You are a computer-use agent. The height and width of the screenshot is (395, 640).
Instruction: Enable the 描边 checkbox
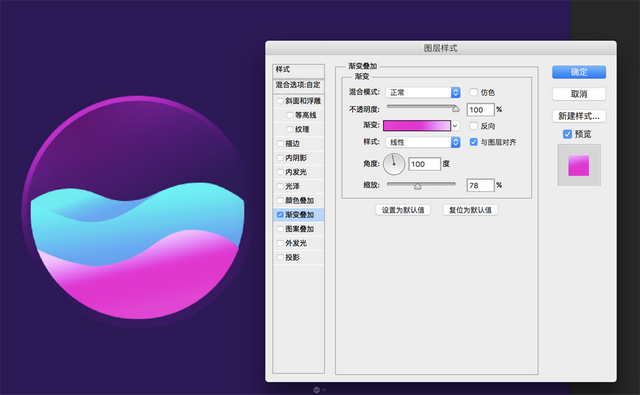tap(280, 144)
